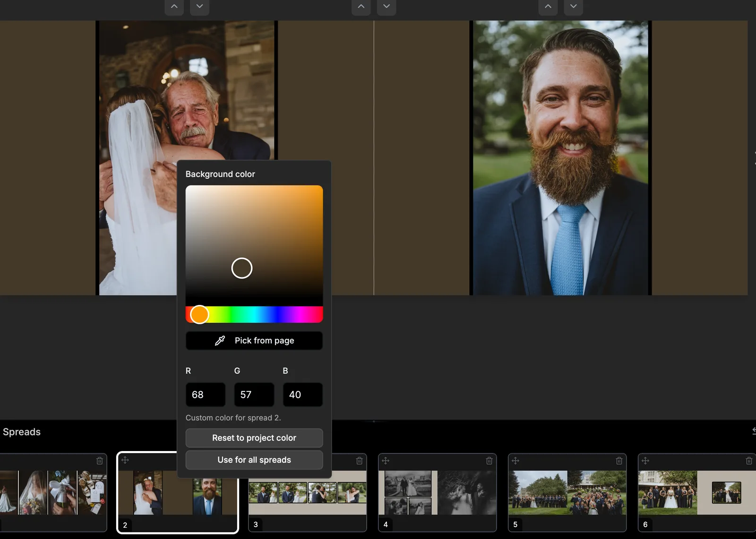Click the reorder handle on spread 5
The image size is (756, 539).
click(x=515, y=461)
